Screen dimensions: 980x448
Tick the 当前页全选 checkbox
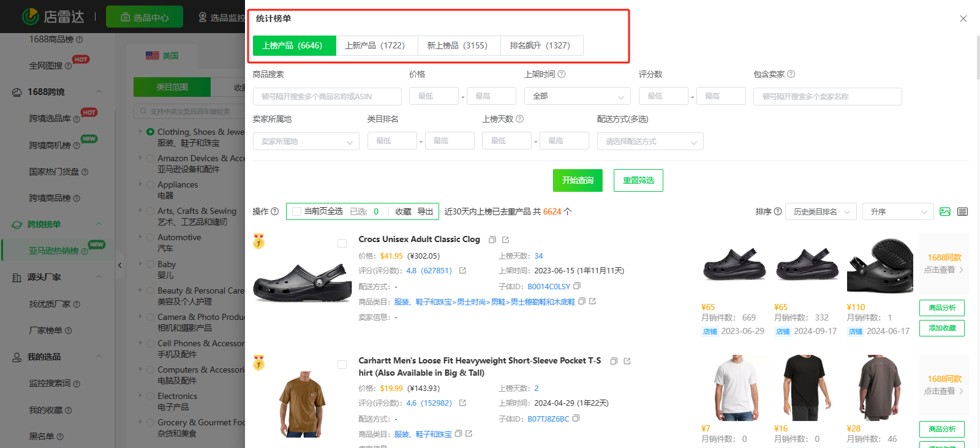(297, 211)
